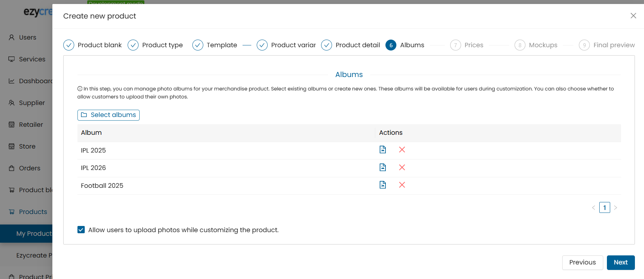Click the Albums section heading

[349, 74]
